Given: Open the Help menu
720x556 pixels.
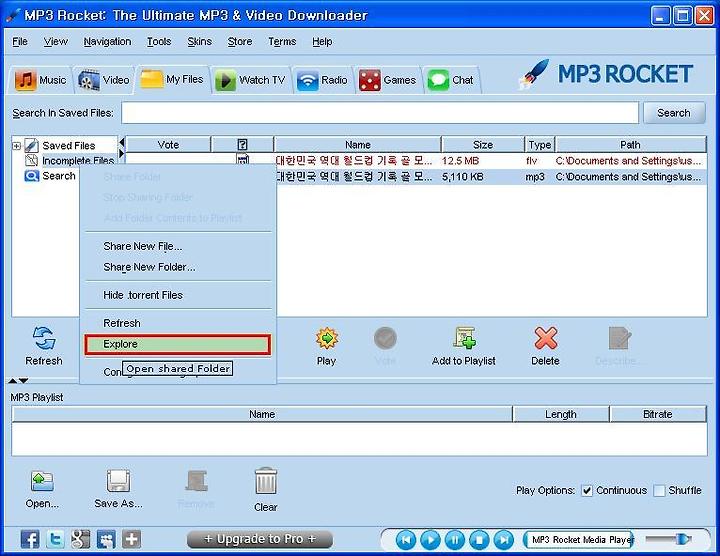Looking at the screenshot, I should point(322,42).
